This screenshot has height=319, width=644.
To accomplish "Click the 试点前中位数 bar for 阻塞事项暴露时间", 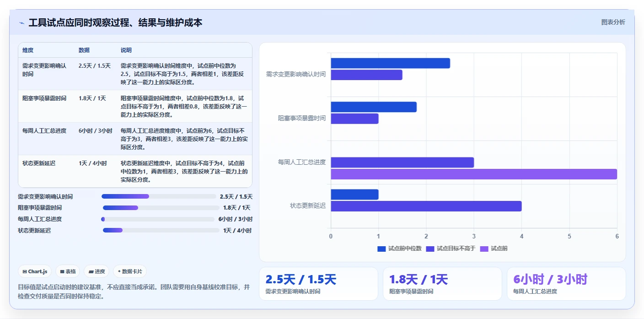I will (374, 107).
